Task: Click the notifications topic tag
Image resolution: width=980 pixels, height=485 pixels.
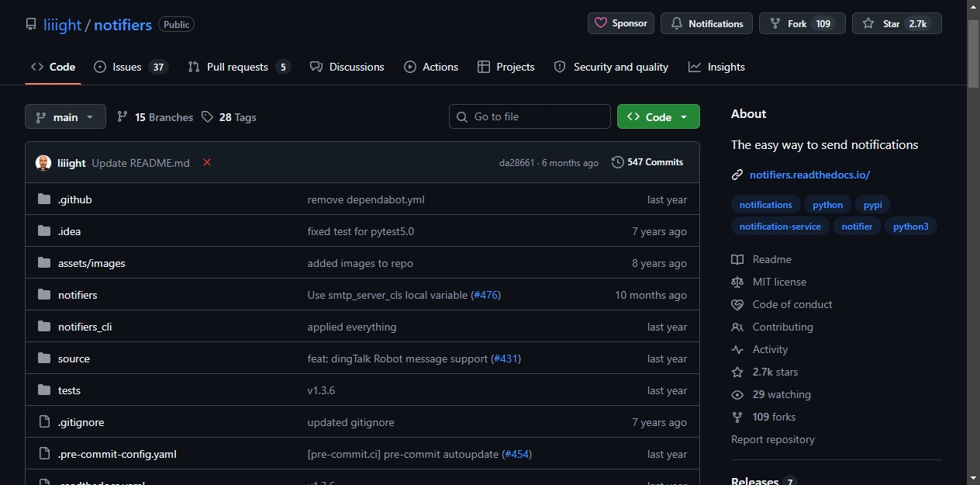Action: (766, 205)
